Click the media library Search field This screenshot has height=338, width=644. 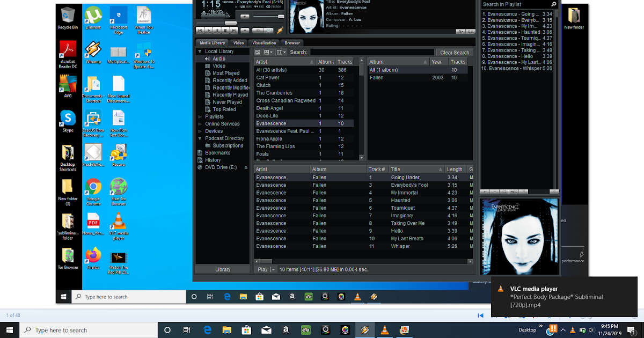point(372,53)
